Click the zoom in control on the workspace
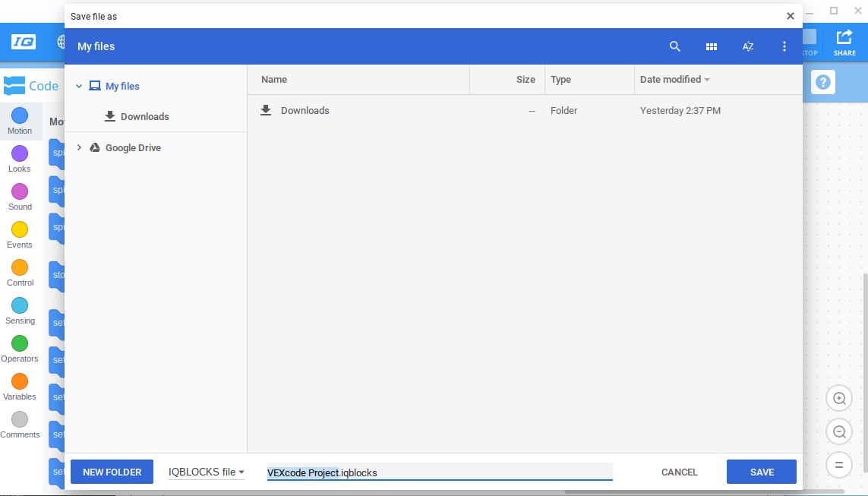This screenshot has height=496, width=868. tap(839, 398)
